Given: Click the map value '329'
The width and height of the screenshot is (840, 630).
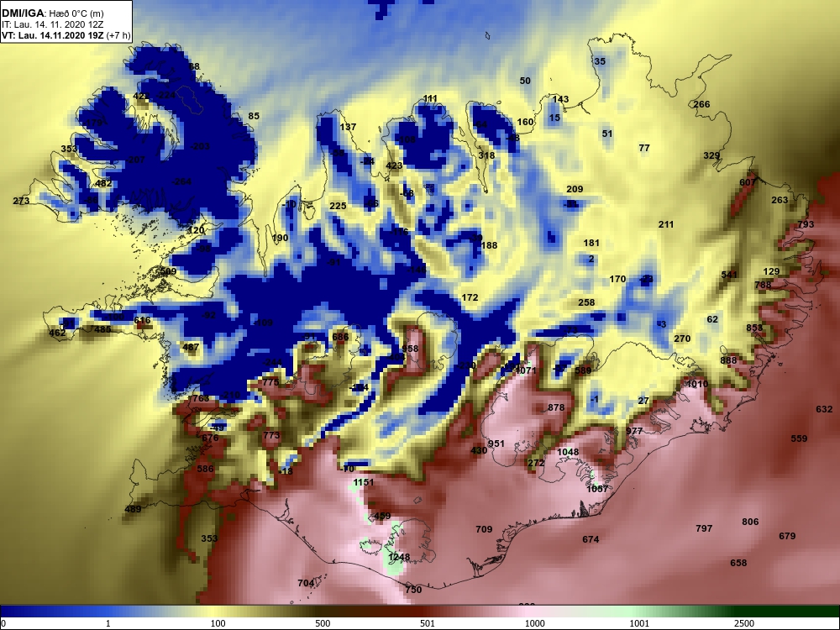Looking at the screenshot, I should 711,156.
